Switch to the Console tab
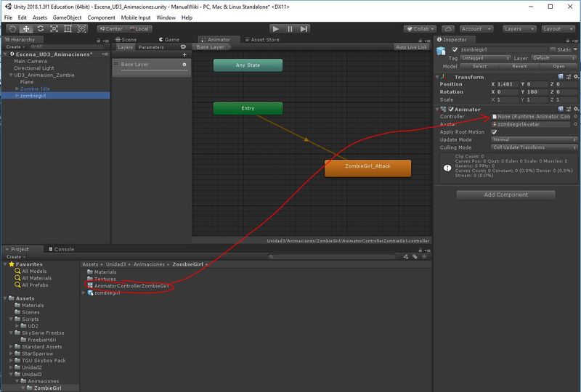Screen dimensions: 581x392 coord(62,249)
